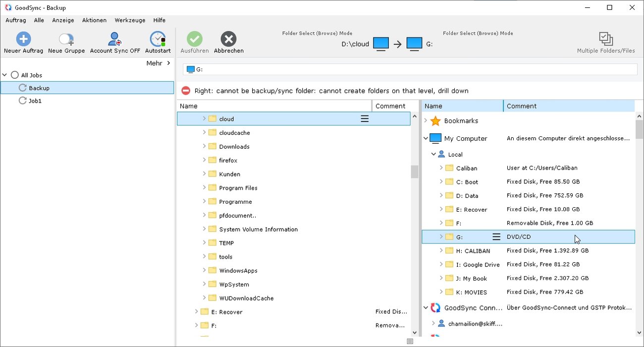Click the Autostart clock icon
644x347 pixels.
(158, 39)
